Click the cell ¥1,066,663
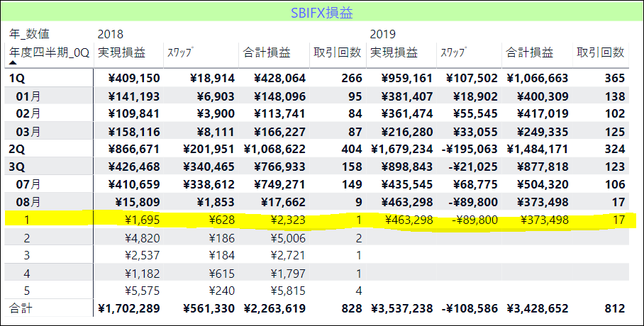 [537, 79]
